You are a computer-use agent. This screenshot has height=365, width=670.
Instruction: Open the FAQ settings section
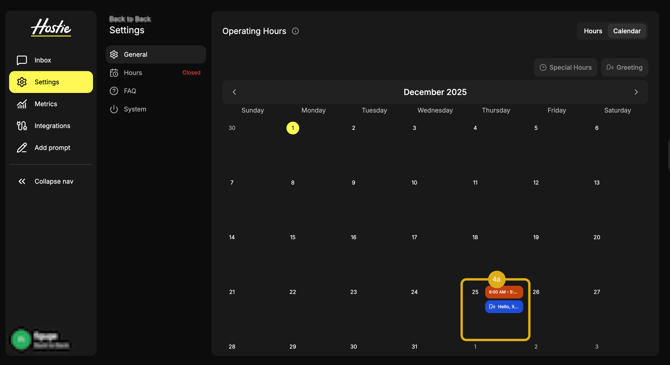point(156,91)
